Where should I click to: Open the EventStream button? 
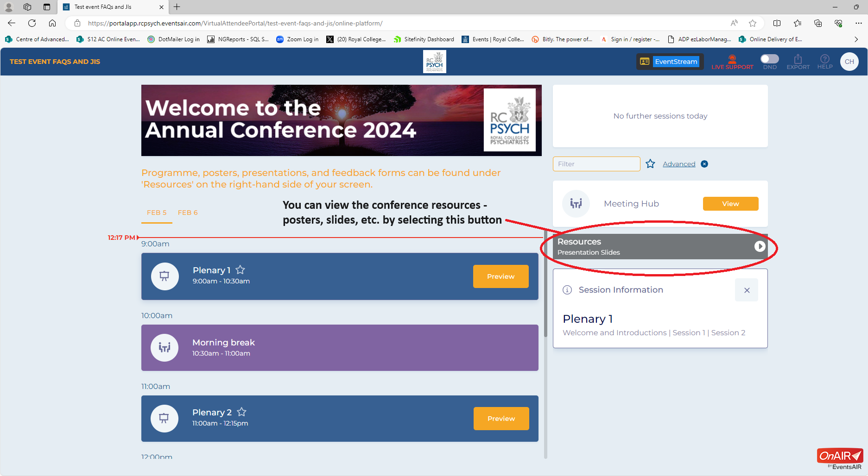[x=670, y=62]
